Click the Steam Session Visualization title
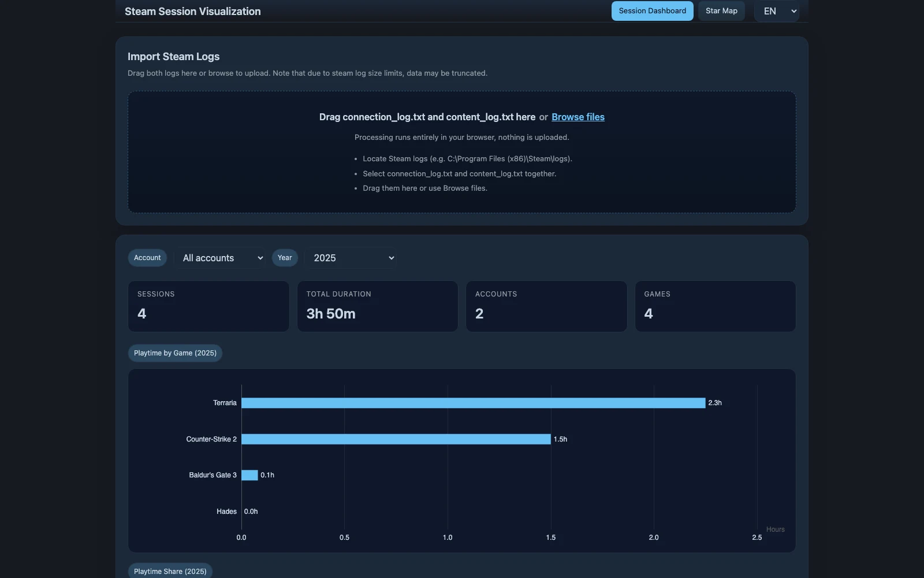The height and width of the screenshot is (578, 924). (x=192, y=12)
